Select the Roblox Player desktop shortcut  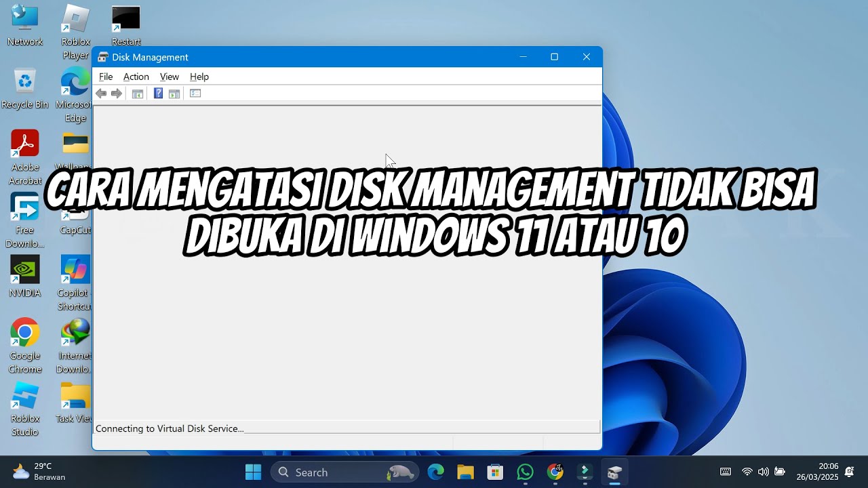[75, 33]
